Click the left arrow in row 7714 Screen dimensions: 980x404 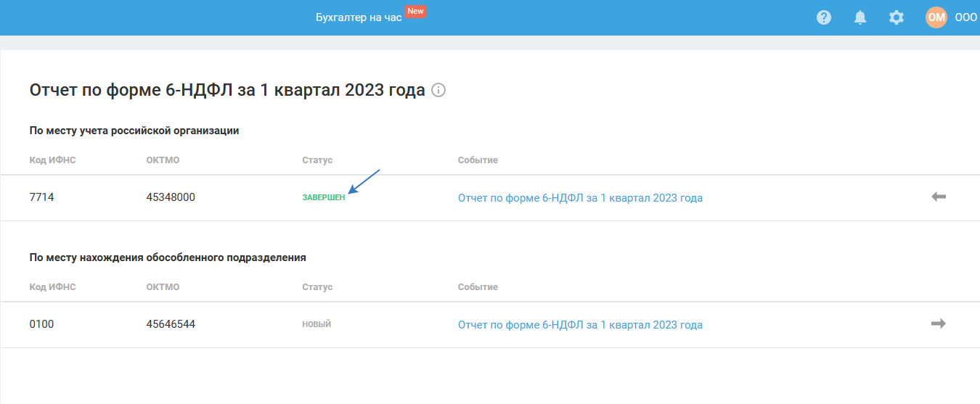tap(939, 197)
